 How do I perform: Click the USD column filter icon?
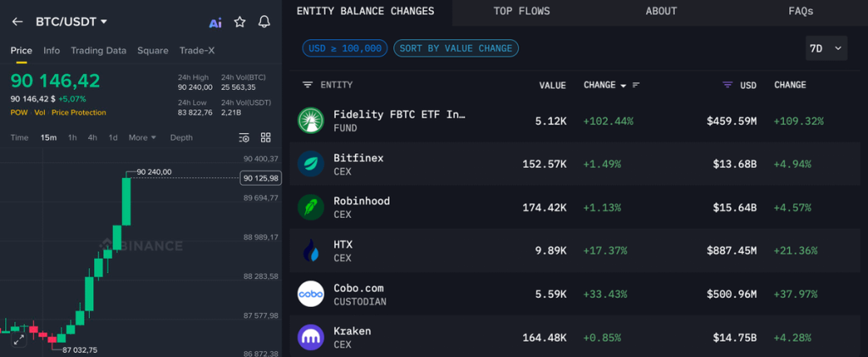tap(726, 86)
